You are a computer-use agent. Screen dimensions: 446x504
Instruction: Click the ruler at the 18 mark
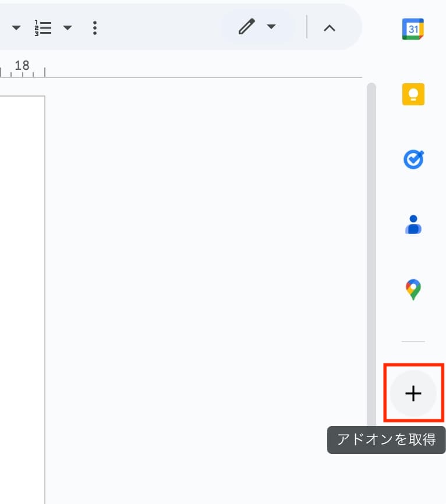[22, 66]
